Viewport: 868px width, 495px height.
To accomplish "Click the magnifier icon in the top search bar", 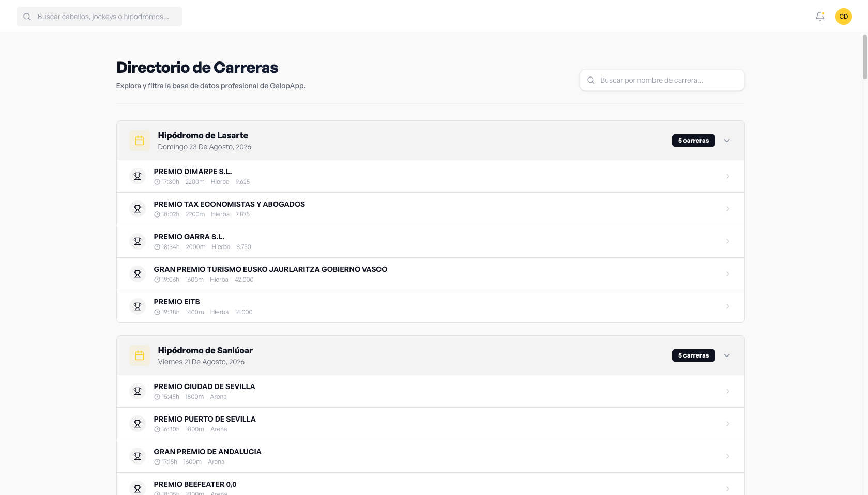I will tap(27, 17).
